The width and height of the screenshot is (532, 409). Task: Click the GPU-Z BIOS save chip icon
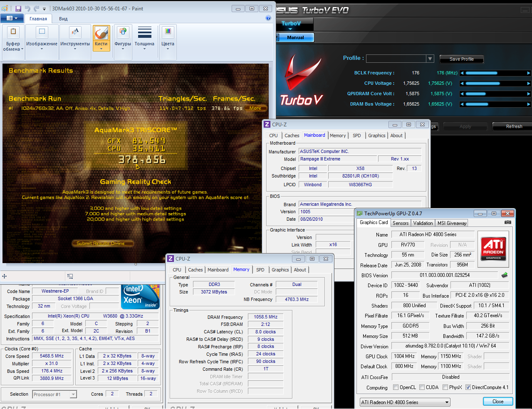[x=505, y=275]
